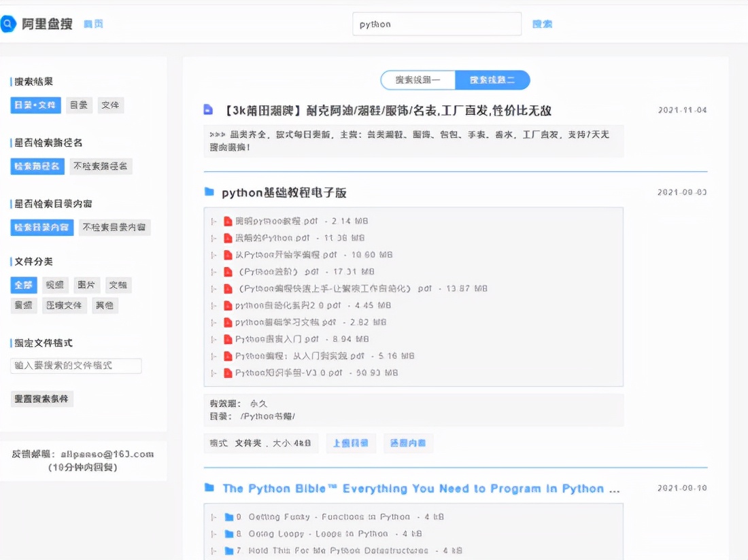The width and height of the screenshot is (748, 560).
Task: Click the PDF icon of the Python V3.0 handbook
Action: point(228,373)
